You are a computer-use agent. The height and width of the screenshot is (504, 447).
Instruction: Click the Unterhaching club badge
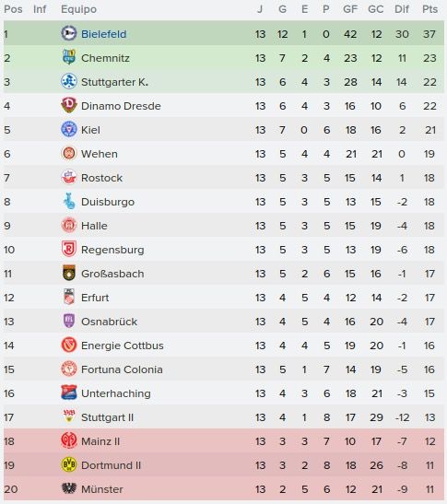pyautogui.click(x=69, y=393)
